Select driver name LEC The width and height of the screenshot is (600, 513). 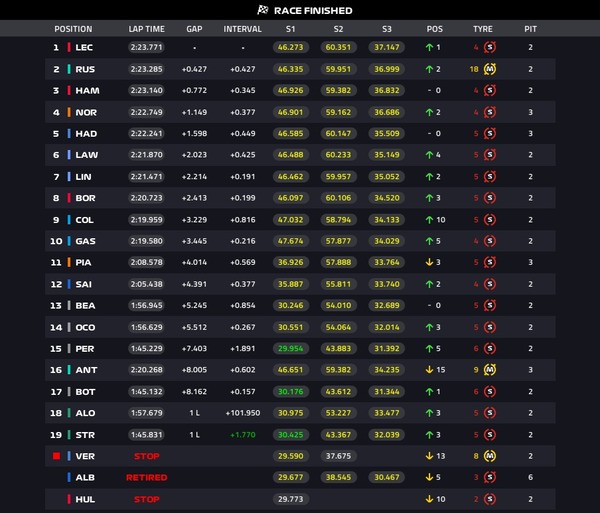point(84,47)
